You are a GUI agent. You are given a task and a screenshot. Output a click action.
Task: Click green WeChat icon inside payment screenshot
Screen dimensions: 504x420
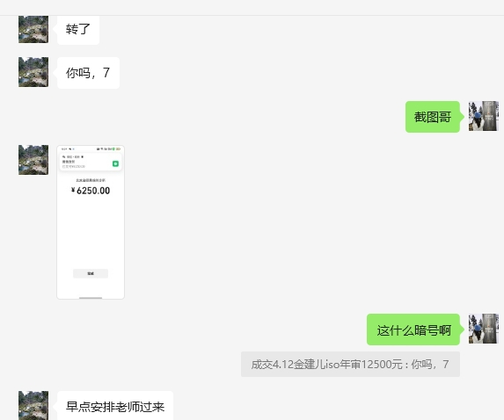[x=115, y=163]
